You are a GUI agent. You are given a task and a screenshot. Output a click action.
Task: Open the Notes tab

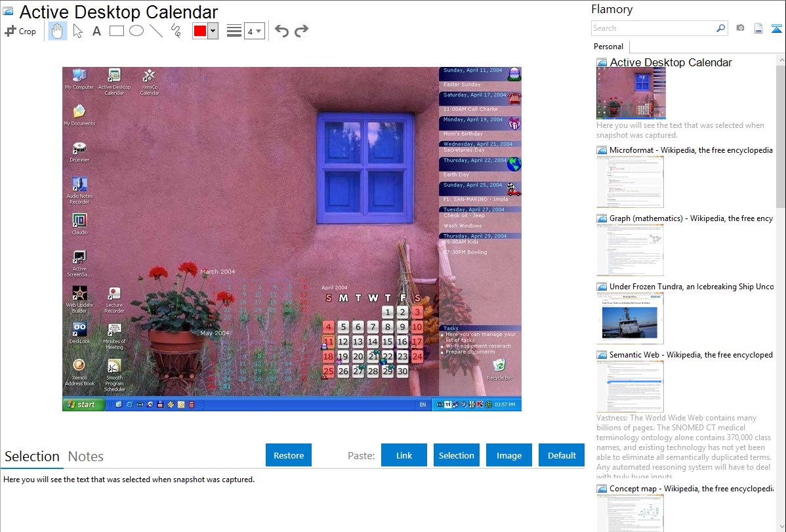[x=86, y=457]
